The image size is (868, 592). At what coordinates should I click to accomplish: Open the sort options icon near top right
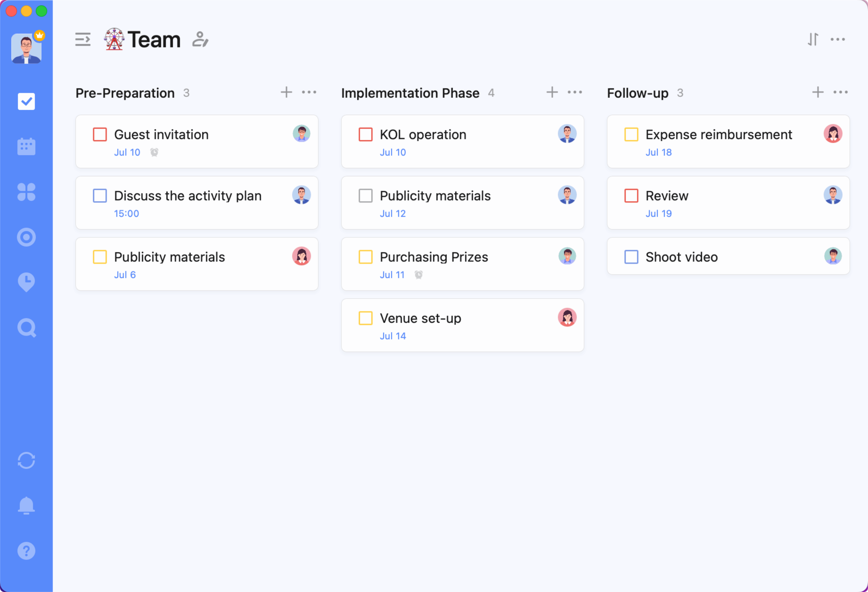tap(813, 39)
